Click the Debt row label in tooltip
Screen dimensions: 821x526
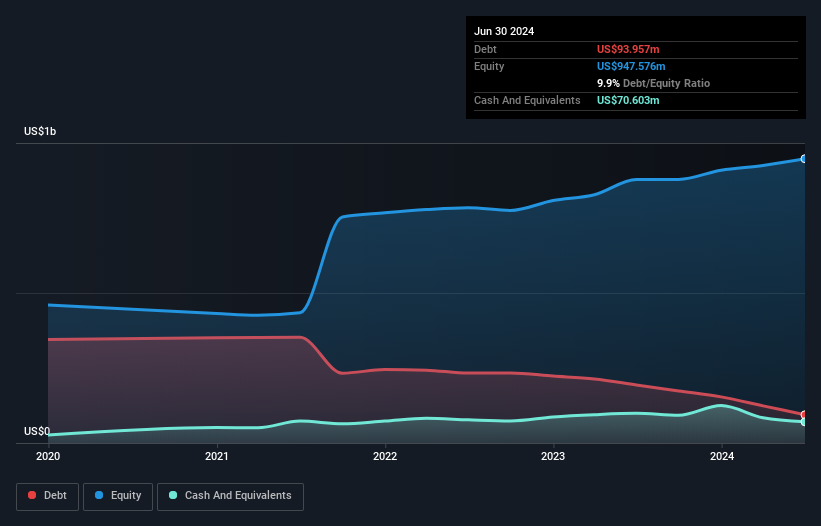point(485,49)
